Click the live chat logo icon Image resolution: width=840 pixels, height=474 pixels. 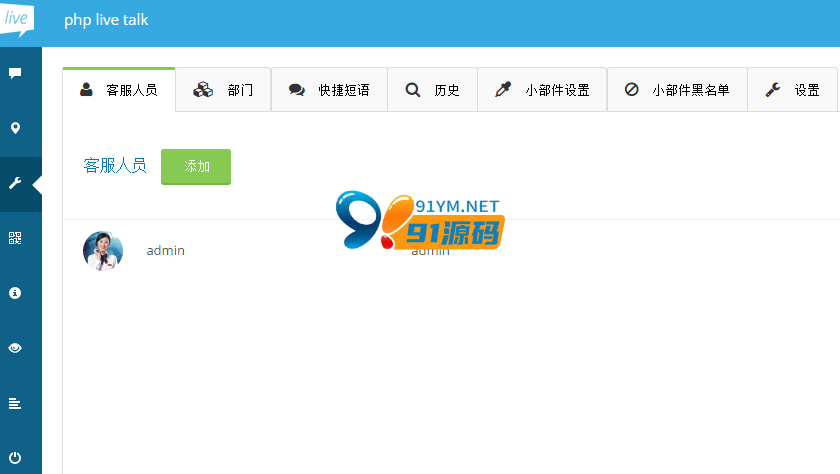click(x=17, y=19)
